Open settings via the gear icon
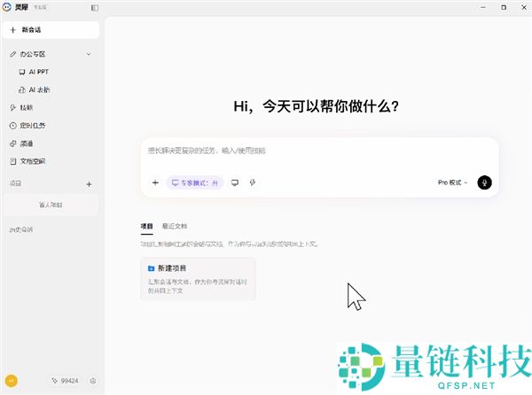The width and height of the screenshot is (532, 395). (x=93, y=381)
